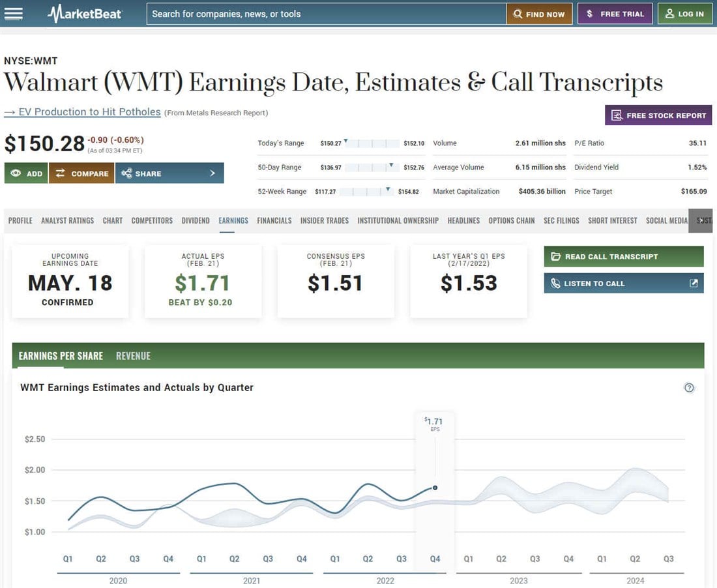This screenshot has width=717, height=588.
Task: Switch chart to Revenue tab
Action: point(133,356)
